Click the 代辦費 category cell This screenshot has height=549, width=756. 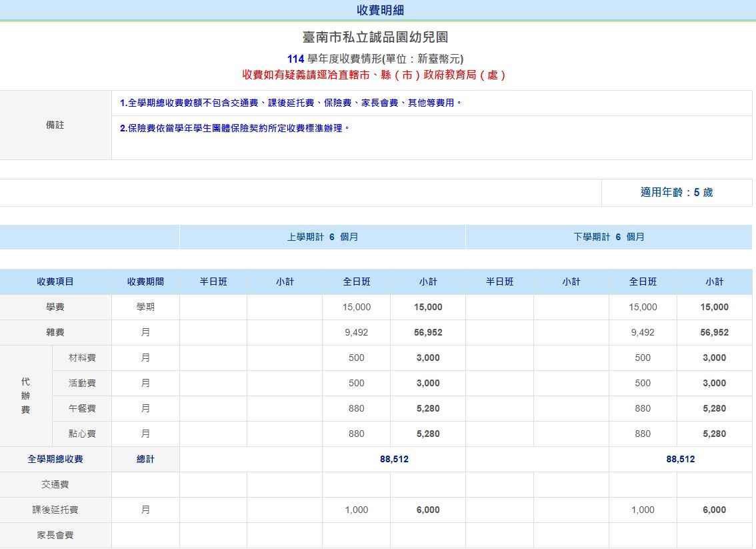tap(25, 396)
